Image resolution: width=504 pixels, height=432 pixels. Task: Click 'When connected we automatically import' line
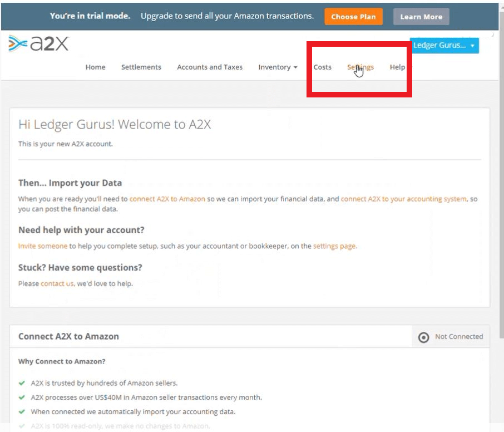[x=133, y=412]
